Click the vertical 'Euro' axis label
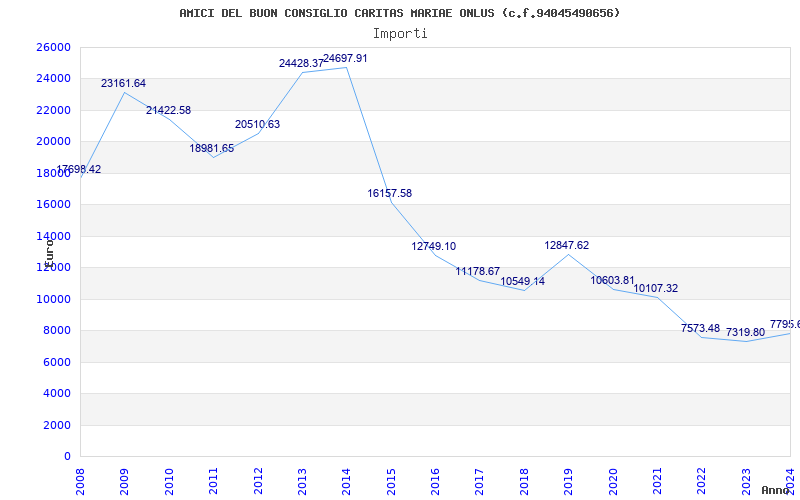 (49, 253)
